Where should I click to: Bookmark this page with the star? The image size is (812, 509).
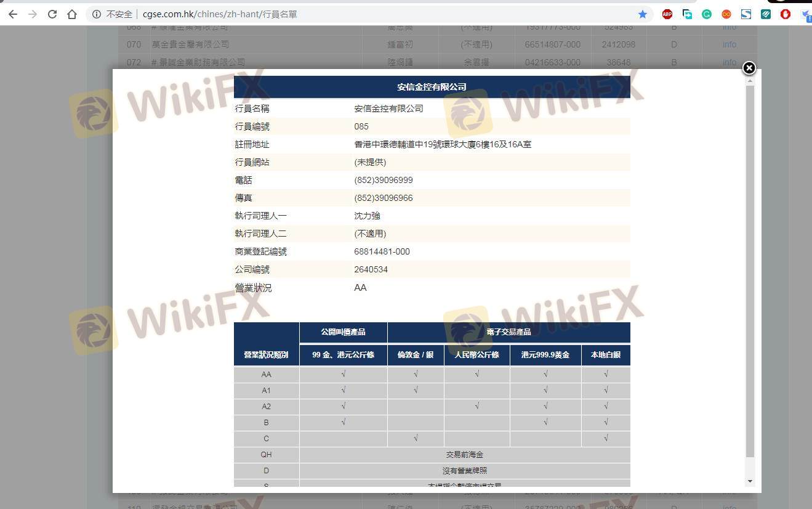(x=643, y=14)
